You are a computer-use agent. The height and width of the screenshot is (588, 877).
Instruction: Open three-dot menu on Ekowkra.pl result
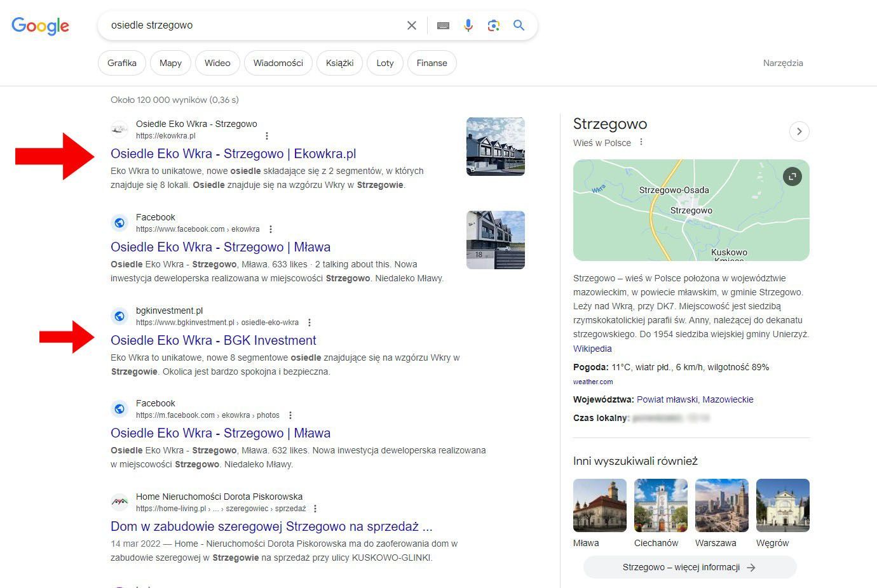point(267,135)
